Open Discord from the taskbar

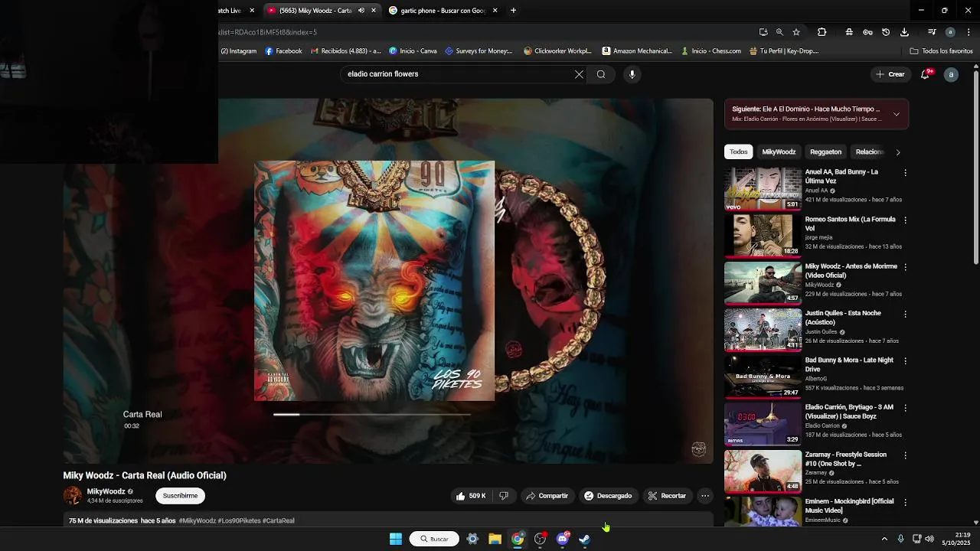[563, 539]
